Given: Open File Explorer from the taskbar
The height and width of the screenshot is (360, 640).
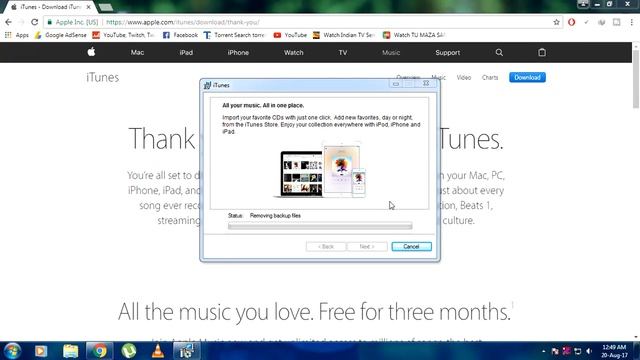Looking at the screenshot, I should (70, 351).
